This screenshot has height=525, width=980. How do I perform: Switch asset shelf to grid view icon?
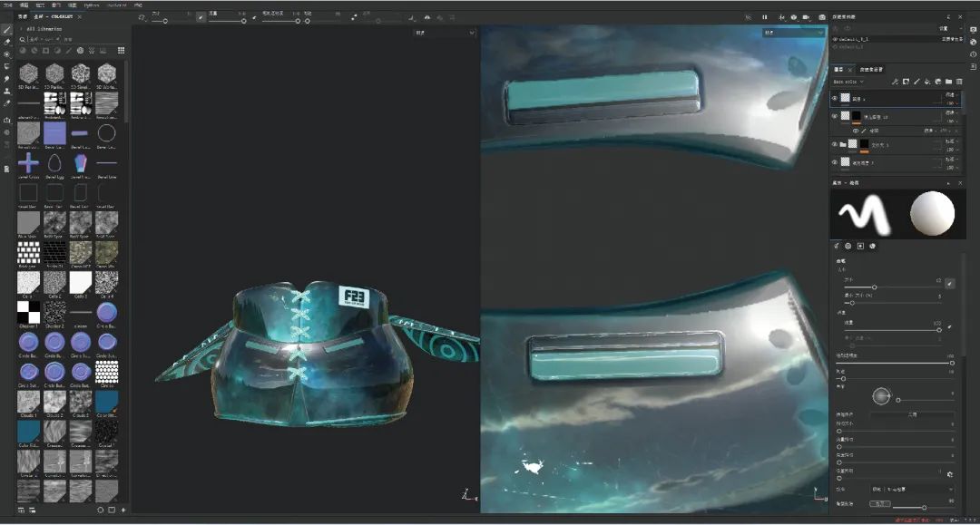tap(122, 51)
